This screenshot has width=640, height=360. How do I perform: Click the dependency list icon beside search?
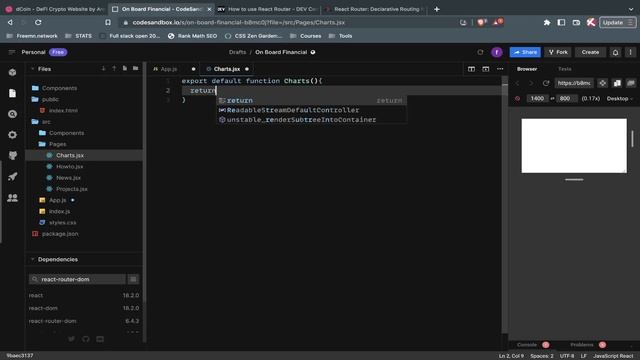pyautogui.click(x=133, y=279)
